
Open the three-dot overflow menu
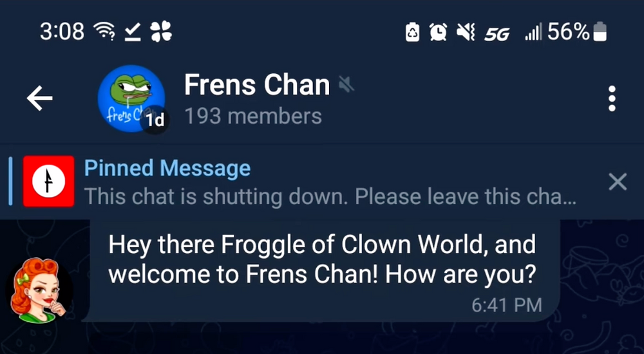tap(612, 98)
